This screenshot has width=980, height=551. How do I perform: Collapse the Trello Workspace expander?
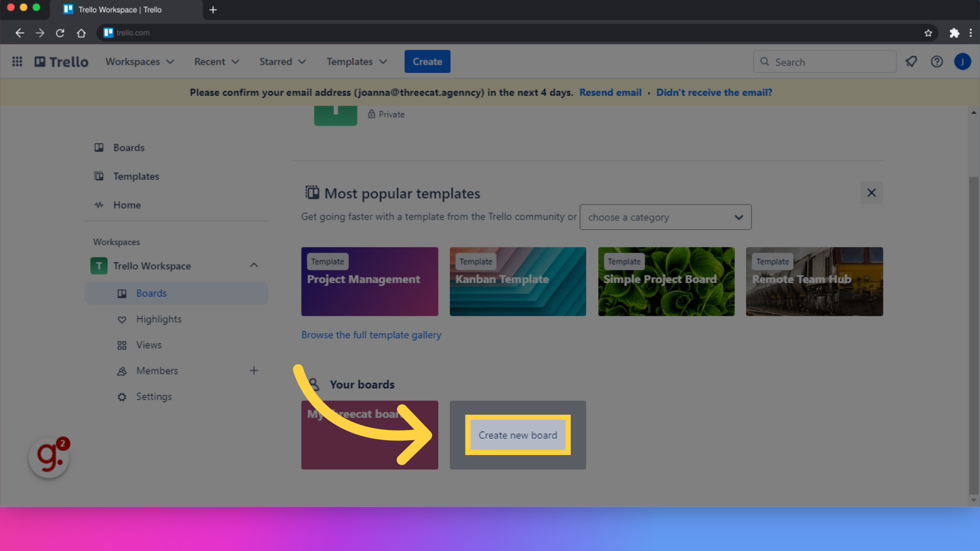tap(254, 265)
